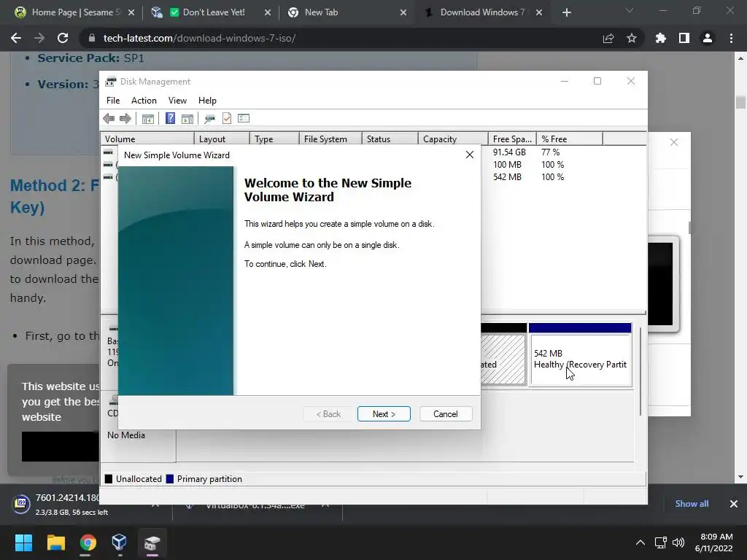Open the File menu in Disk Management
The height and width of the screenshot is (560, 747).
click(x=113, y=101)
